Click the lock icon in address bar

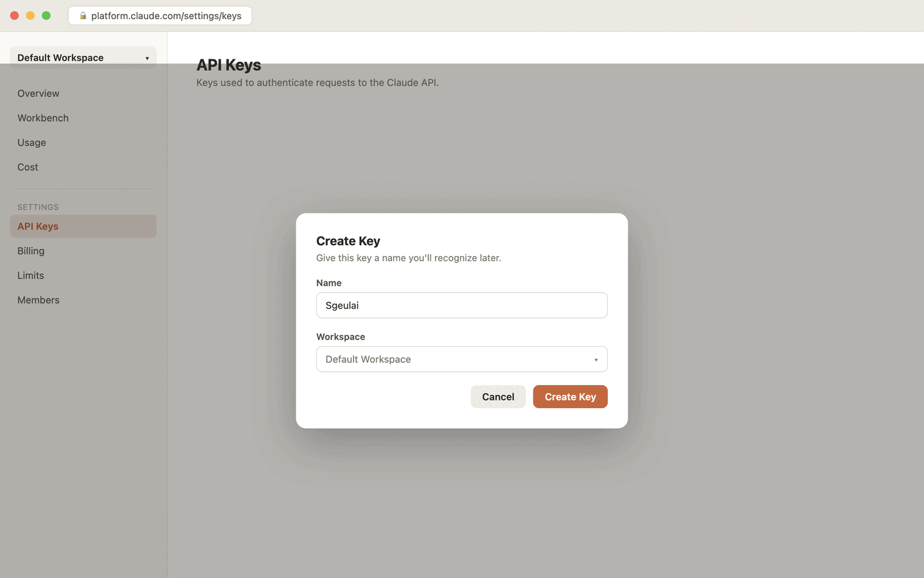coord(83,16)
